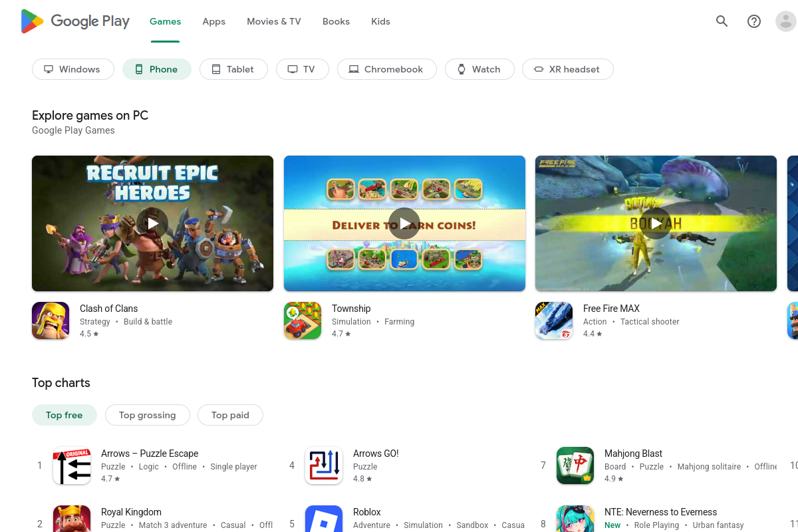The width and height of the screenshot is (798, 532).
Task: Click 'Build & battle' tag under Clash of Clans
Action: pyautogui.click(x=148, y=322)
